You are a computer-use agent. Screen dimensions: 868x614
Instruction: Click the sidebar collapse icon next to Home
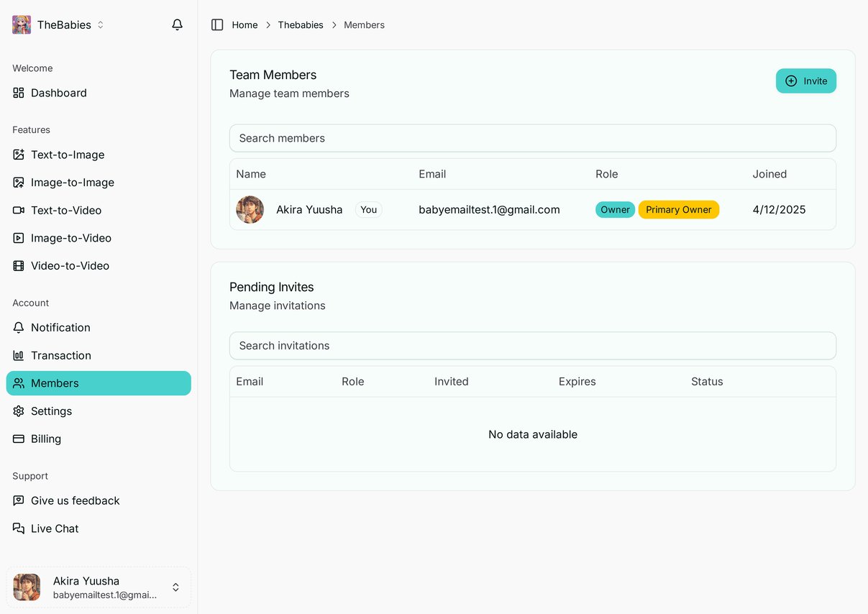pyautogui.click(x=216, y=24)
